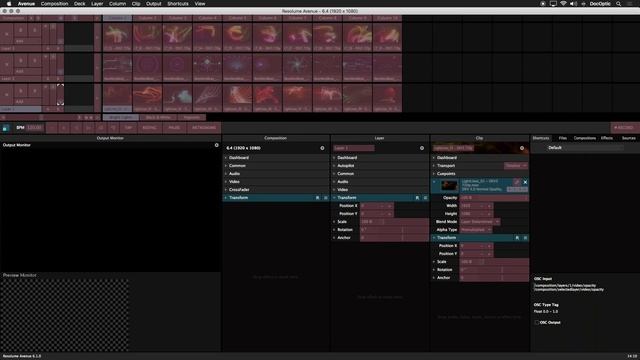Open Clip Transform options menu icon
This screenshot has width=640, height=360.
[x=525, y=238]
